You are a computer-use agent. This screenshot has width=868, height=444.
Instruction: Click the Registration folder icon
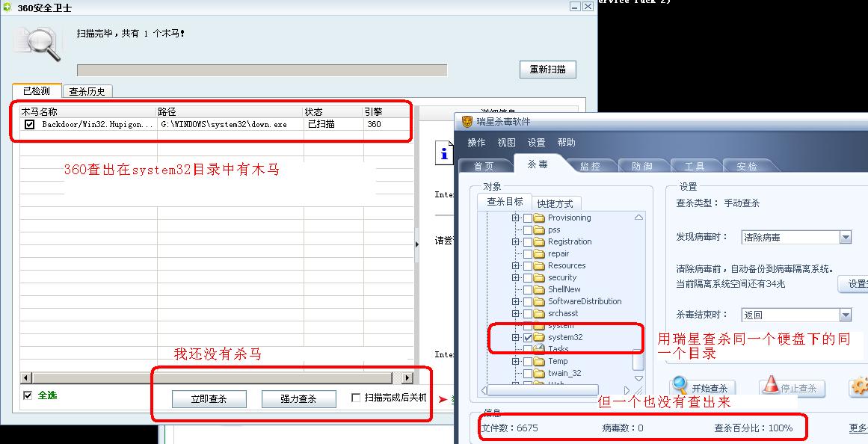point(539,242)
